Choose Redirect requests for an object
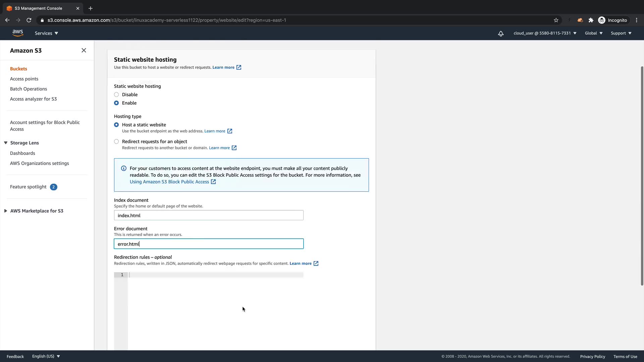The image size is (644, 362). coord(116,141)
